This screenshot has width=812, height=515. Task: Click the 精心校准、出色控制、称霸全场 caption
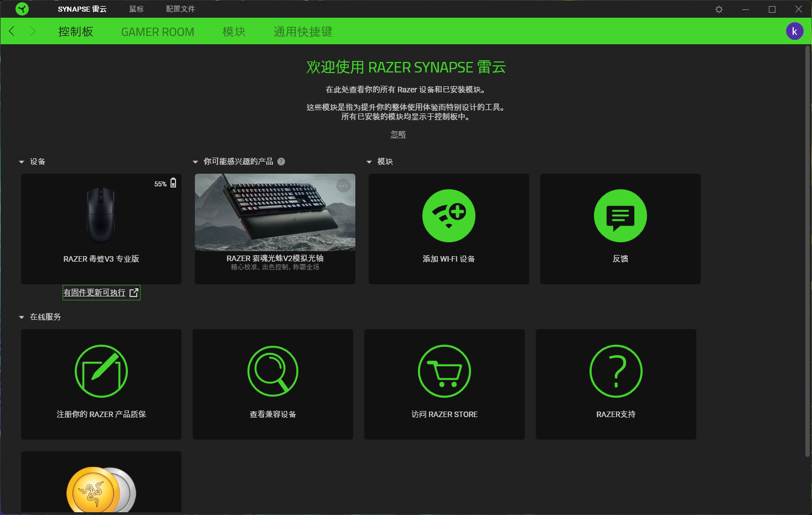point(275,267)
